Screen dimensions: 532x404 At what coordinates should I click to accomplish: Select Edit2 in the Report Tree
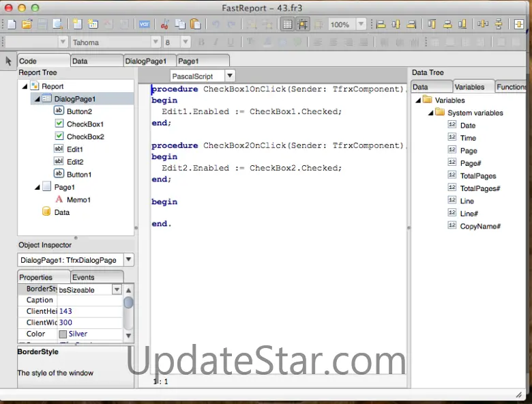[75, 162]
